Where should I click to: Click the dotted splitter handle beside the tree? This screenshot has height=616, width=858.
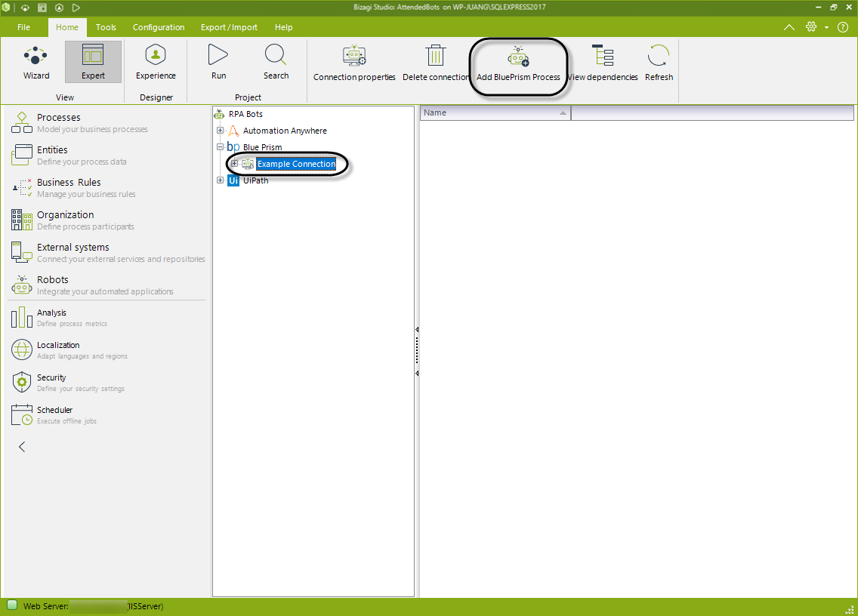[x=417, y=351]
